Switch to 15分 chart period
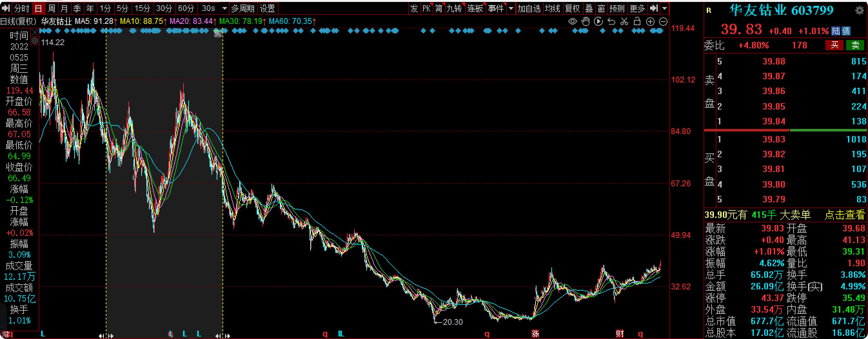868x339 pixels. (142, 8)
